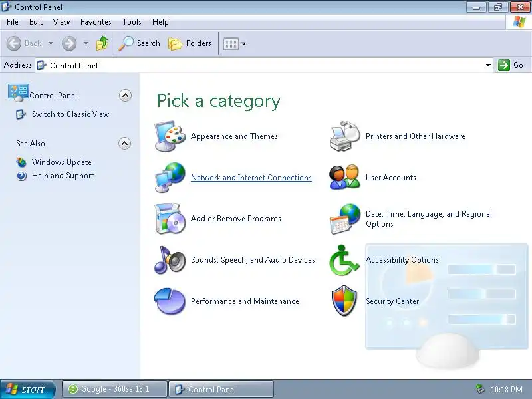532x399 pixels.
Task: Click the Control Panel sidebar header icon
Action: click(x=19, y=93)
